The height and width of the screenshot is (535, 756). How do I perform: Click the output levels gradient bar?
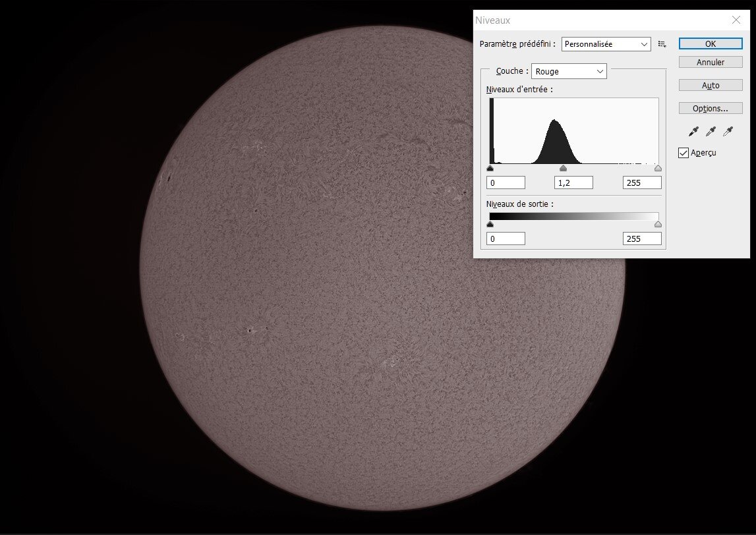pos(573,216)
